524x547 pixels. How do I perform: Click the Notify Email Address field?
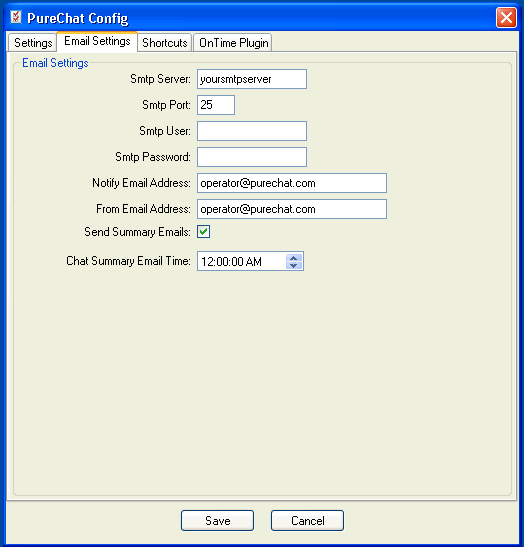[292, 183]
